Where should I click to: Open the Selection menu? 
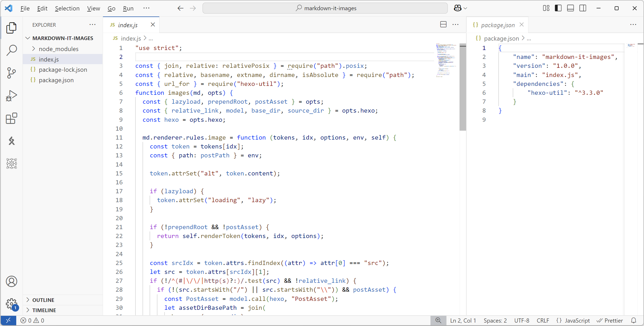(x=67, y=8)
